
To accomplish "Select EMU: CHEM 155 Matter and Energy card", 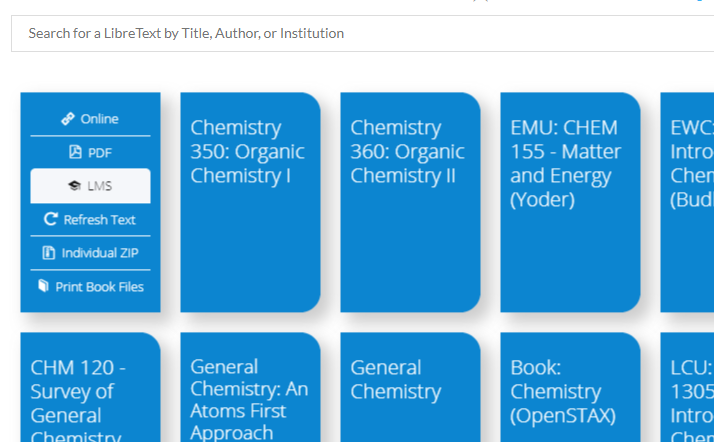I will (570, 202).
